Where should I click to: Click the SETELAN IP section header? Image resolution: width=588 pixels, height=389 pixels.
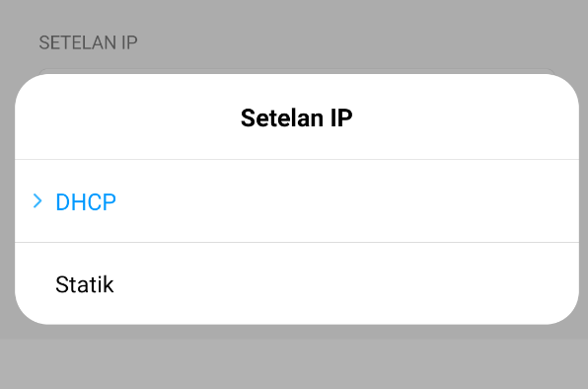(88, 42)
